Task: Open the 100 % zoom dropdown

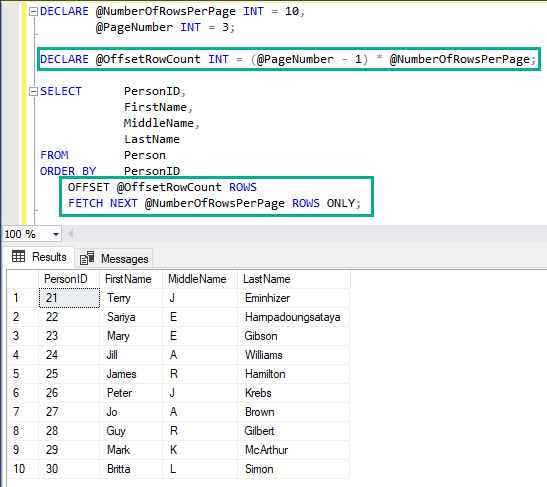Action: (55, 234)
